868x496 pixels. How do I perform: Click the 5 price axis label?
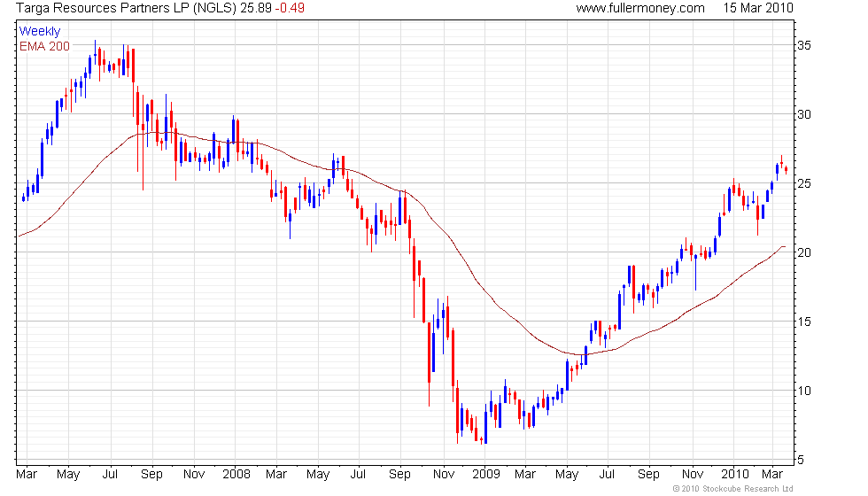click(x=801, y=460)
